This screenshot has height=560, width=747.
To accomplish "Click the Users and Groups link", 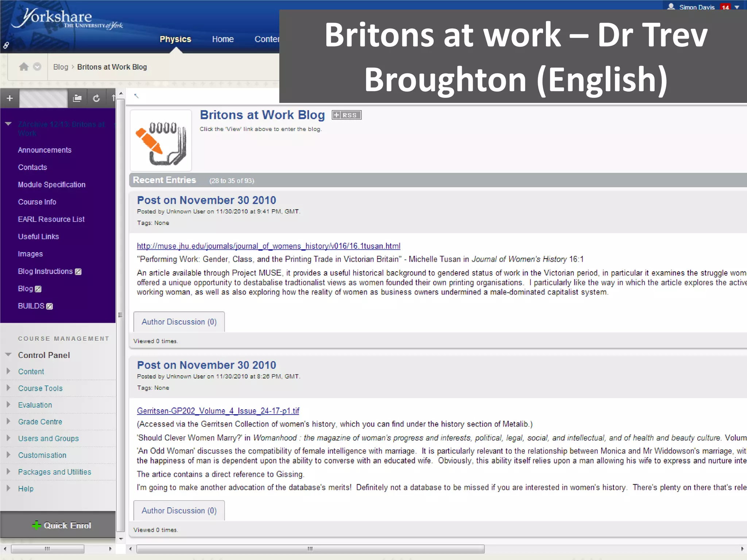I will click(x=49, y=438).
